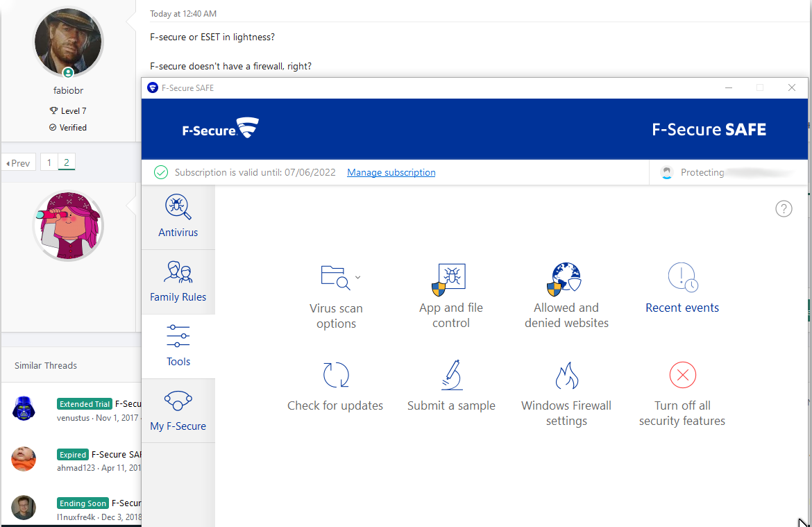Viewport: 812px width, 527px height.
Task: Go to forum page 2
Action: click(67, 162)
